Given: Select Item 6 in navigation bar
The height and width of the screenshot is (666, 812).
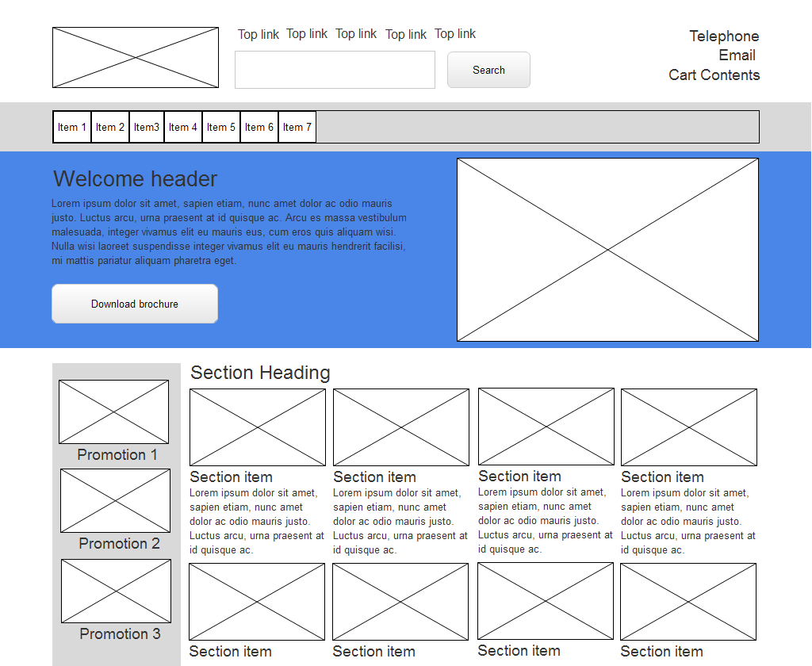Looking at the screenshot, I should 259,127.
